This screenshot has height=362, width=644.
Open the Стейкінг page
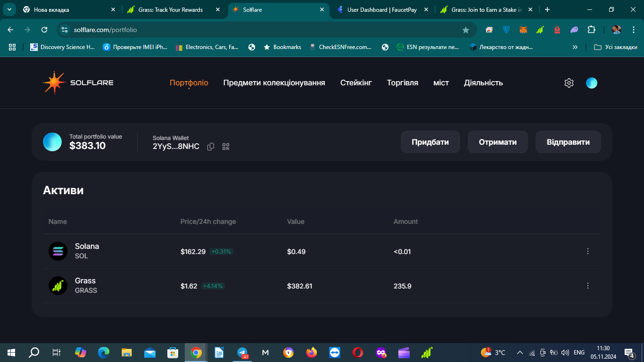tap(356, 83)
